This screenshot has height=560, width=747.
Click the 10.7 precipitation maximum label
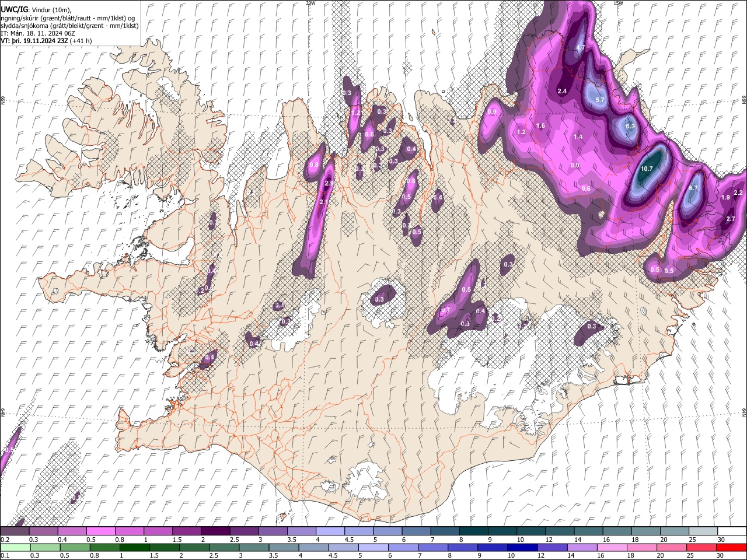pyautogui.click(x=646, y=169)
